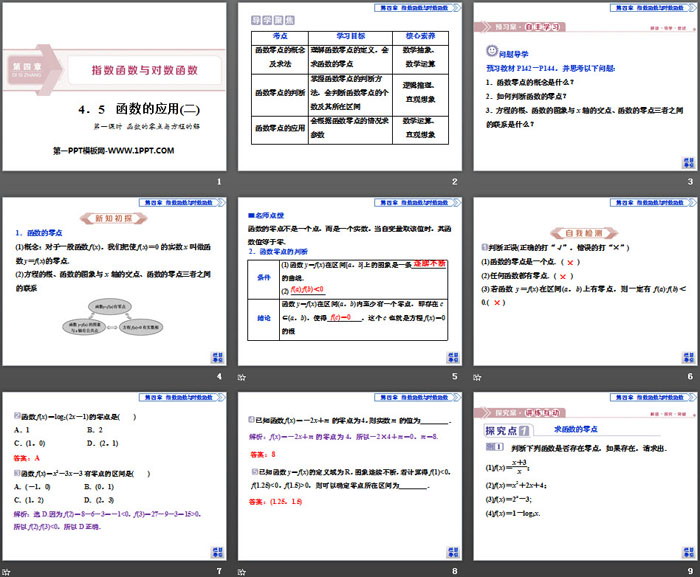Click the animation star icon below slide 8
Image resolution: width=700 pixels, height=577 pixels.
point(242,572)
